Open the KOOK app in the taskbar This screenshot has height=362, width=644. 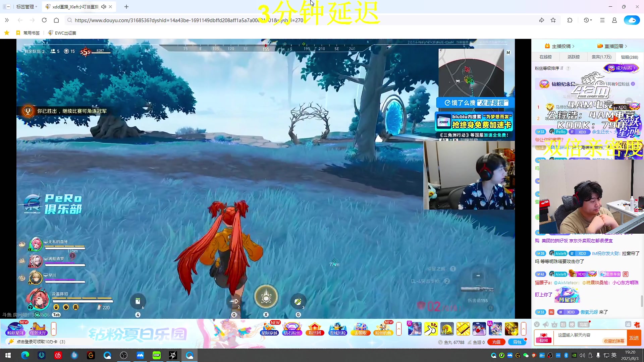[157, 355]
